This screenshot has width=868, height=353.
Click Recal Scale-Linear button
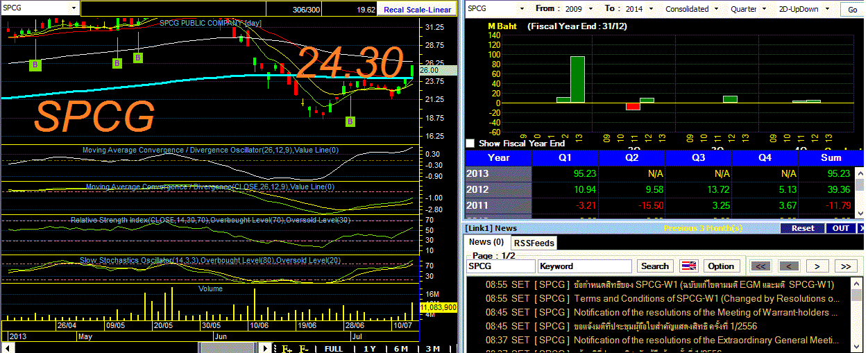(x=418, y=10)
